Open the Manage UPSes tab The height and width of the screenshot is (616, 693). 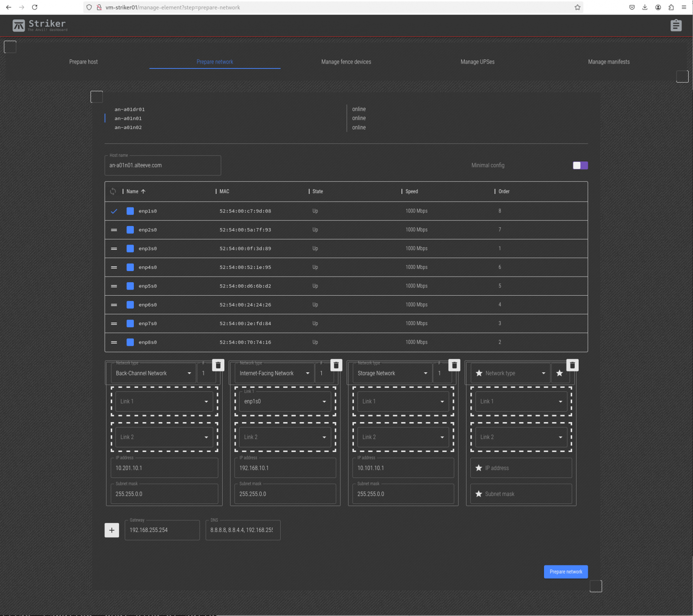pyautogui.click(x=477, y=62)
